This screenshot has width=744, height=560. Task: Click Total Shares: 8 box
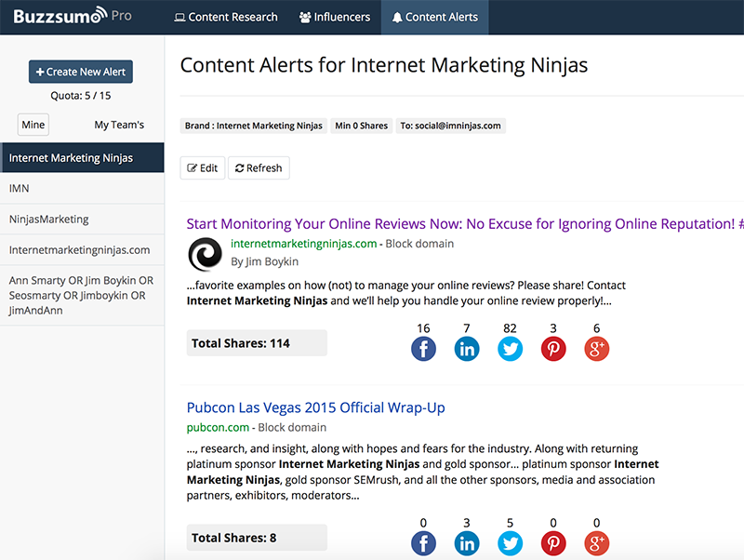tap(257, 538)
